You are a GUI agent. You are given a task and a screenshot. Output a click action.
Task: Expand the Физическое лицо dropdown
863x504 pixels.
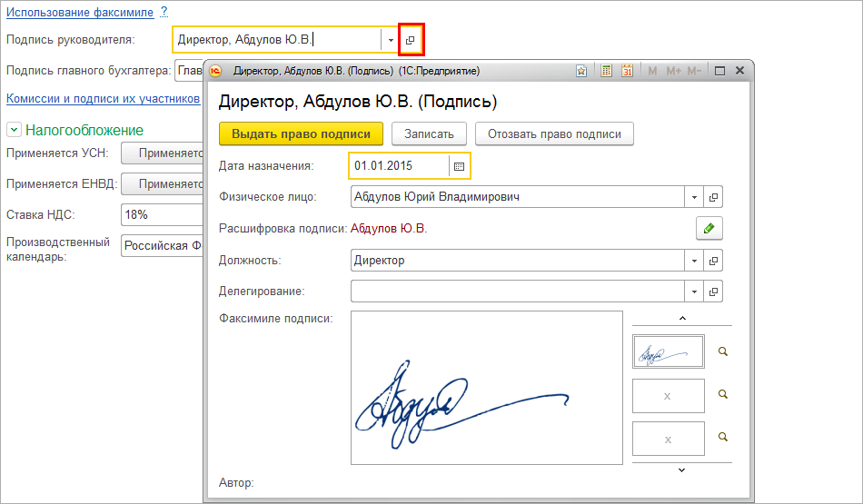694,197
